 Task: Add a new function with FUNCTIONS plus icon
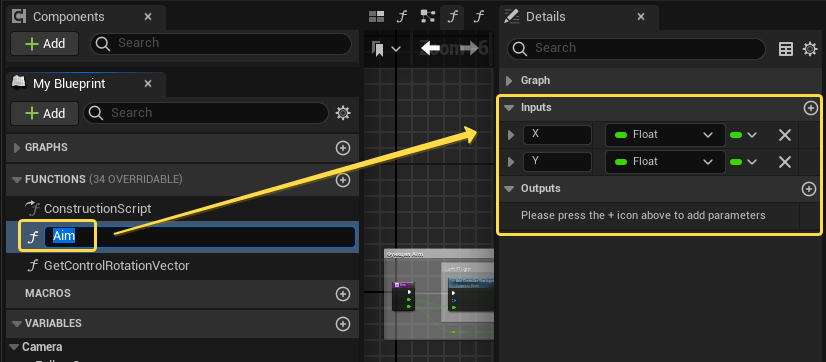click(343, 180)
